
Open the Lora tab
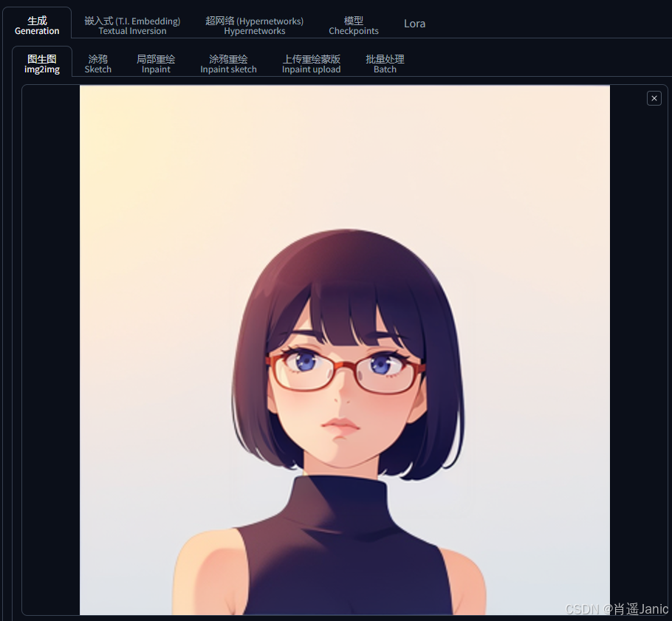414,24
